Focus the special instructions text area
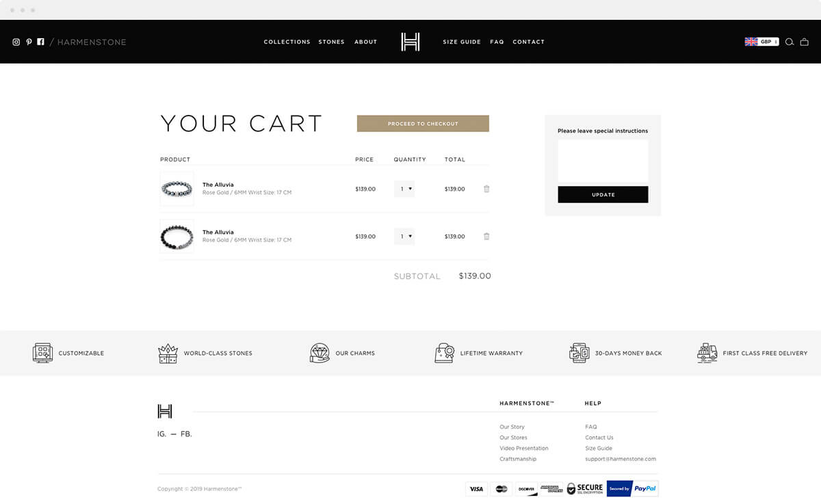The height and width of the screenshot is (504, 821). tap(603, 161)
